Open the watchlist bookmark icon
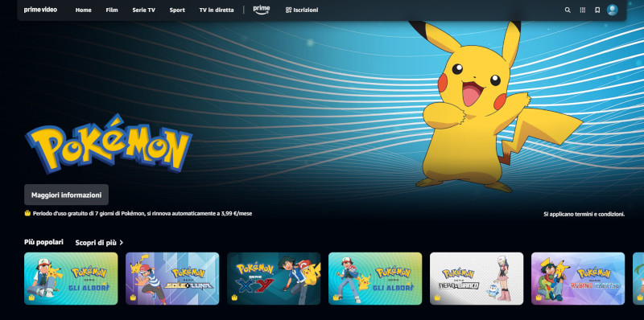Viewport: 644px width, 320px height. [597, 10]
